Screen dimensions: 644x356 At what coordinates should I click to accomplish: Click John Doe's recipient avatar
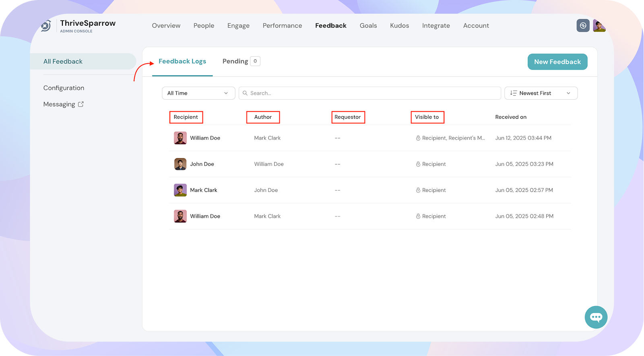(x=180, y=164)
